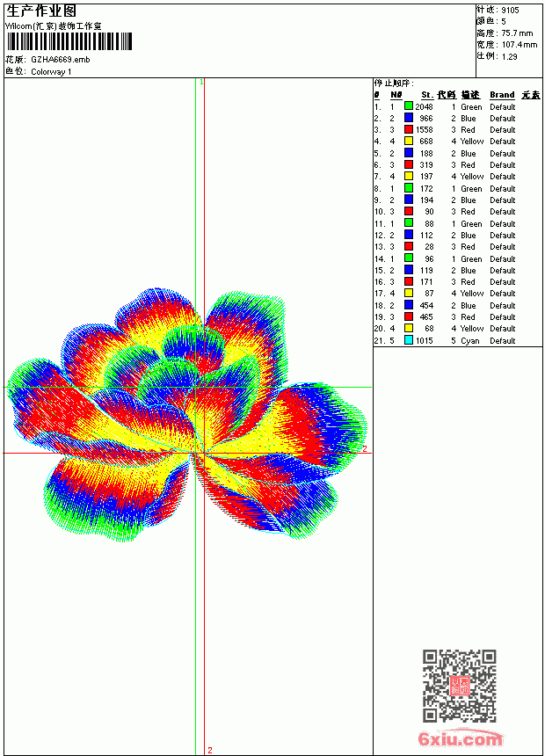The height and width of the screenshot is (756, 545).
Task: Click the total stitch count 9105
Action: coord(510,11)
